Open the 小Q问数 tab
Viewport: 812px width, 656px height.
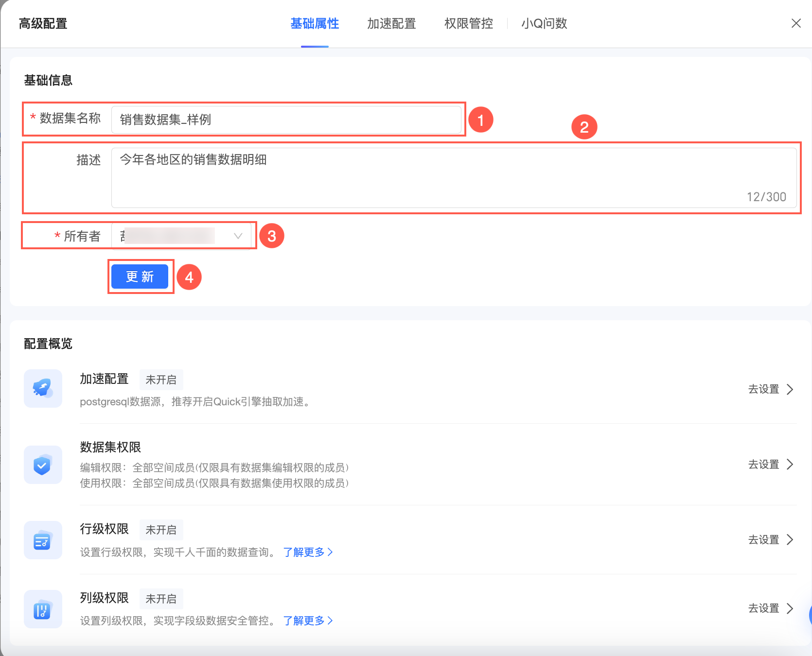coord(544,23)
